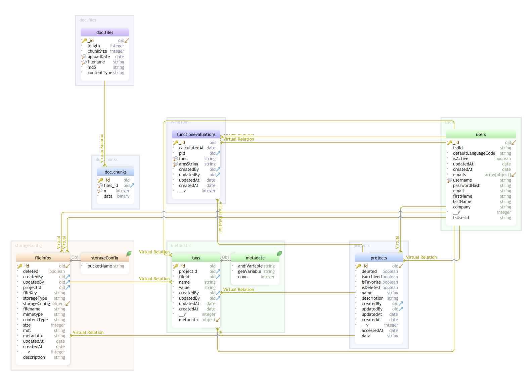The height and width of the screenshot is (392, 532).
Task: Click the arrow icon next to users emails array[object]
Action: pyautogui.click(x=514, y=175)
